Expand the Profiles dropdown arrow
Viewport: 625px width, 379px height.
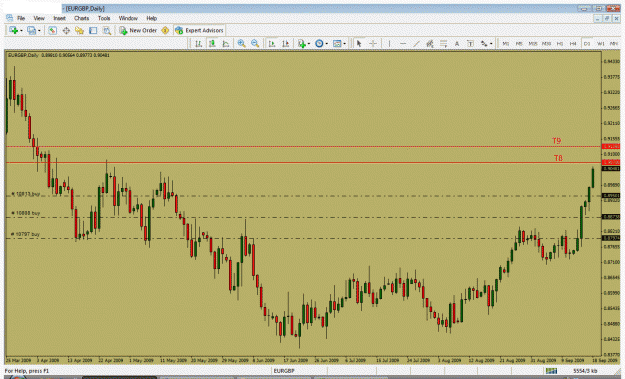[39, 31]
